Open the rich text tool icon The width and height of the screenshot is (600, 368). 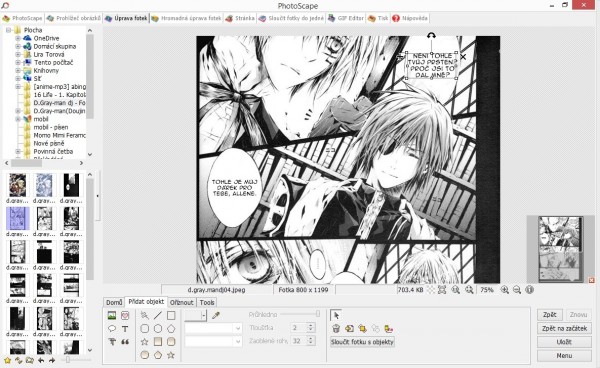[x=112, y=342]
